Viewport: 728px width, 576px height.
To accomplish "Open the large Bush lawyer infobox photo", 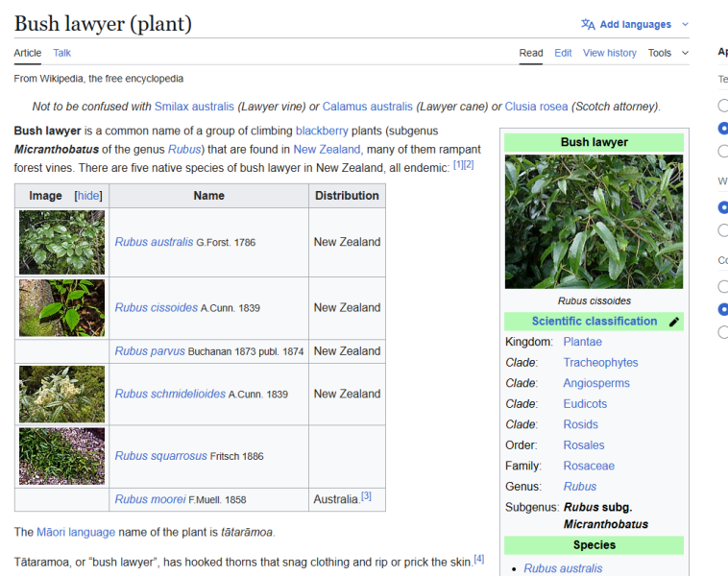I will pyautogui.click(x=594, y=222).
